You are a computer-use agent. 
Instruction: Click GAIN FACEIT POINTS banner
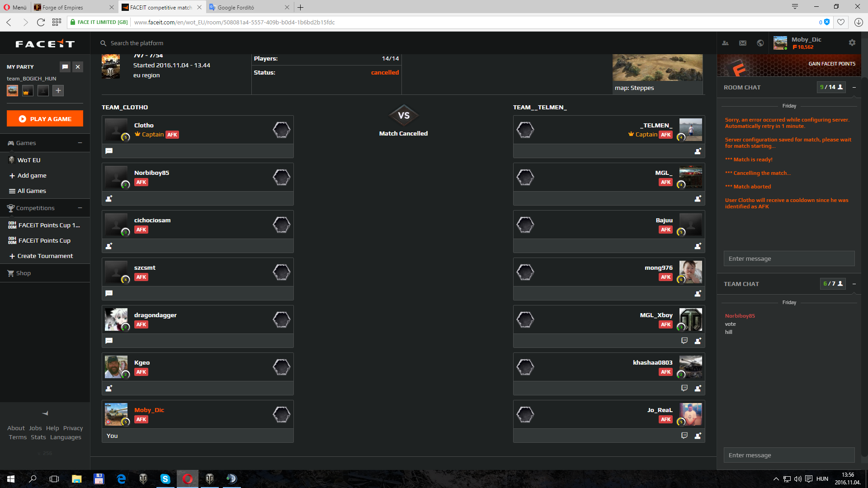[789, 66]
